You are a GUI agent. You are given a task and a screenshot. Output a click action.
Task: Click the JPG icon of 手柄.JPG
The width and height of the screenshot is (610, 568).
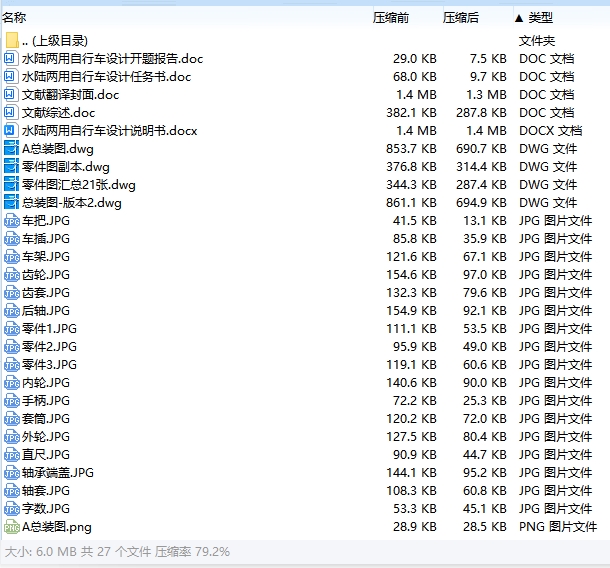[12, 401]
